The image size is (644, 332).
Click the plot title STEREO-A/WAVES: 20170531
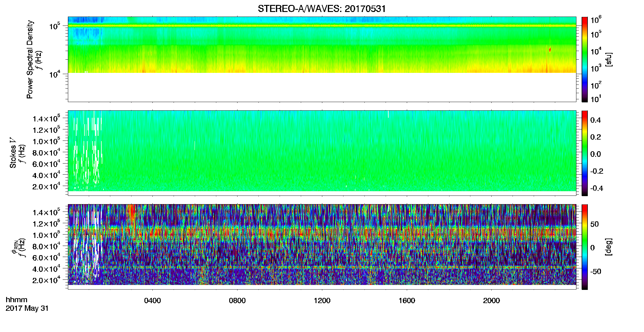click(x=322, y=9)
